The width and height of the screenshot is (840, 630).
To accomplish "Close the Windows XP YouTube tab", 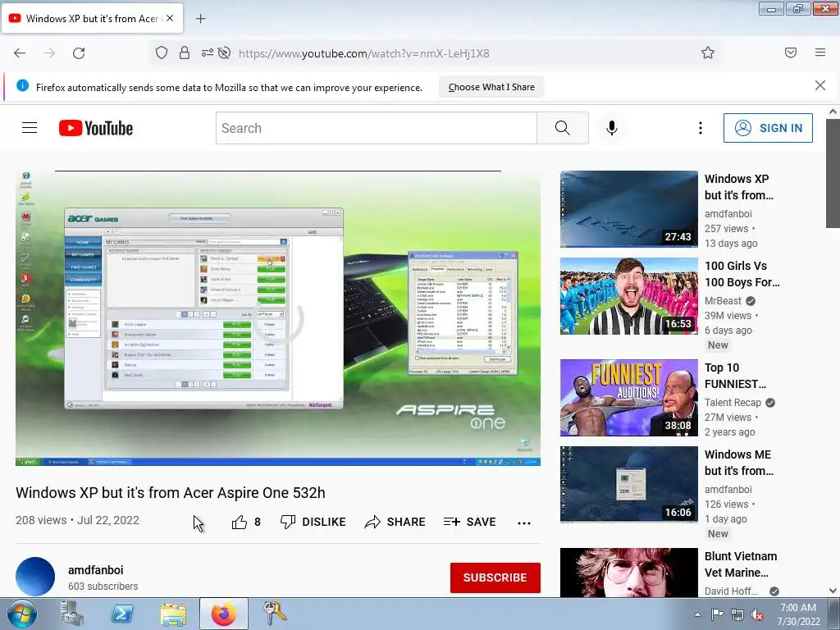I will [170, 18].
